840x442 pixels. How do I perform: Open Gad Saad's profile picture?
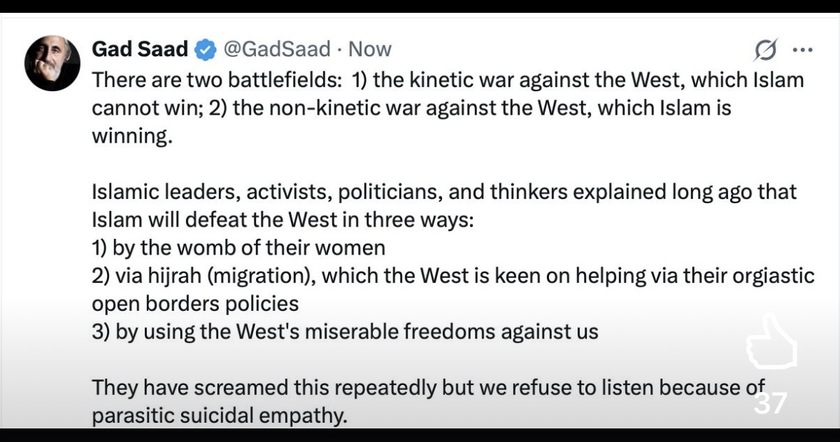point(52,63)
